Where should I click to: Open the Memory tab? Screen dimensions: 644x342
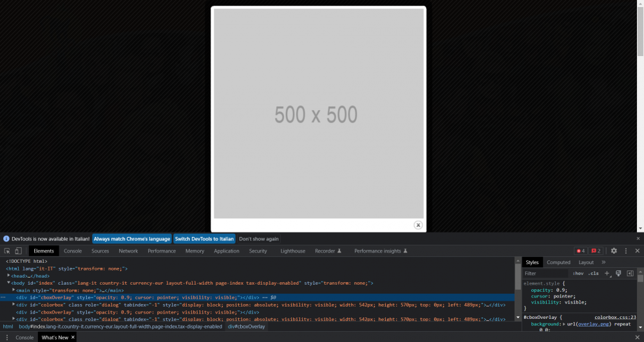coord(194,251)
